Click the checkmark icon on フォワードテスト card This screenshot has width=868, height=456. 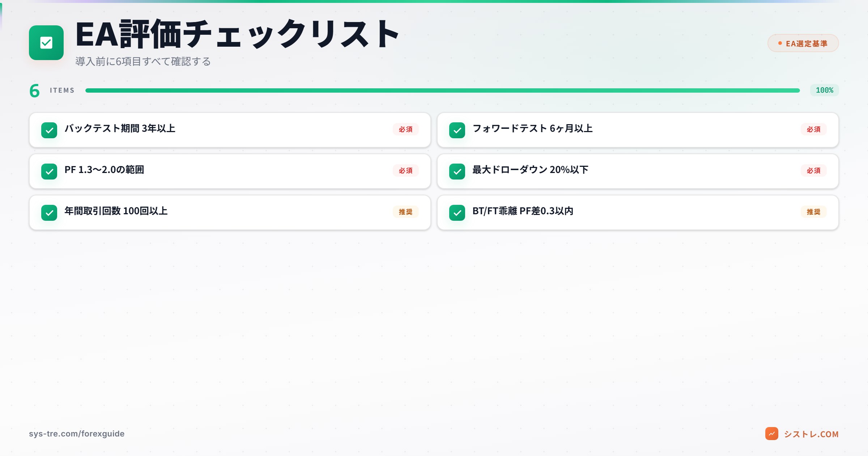point(458,130)
